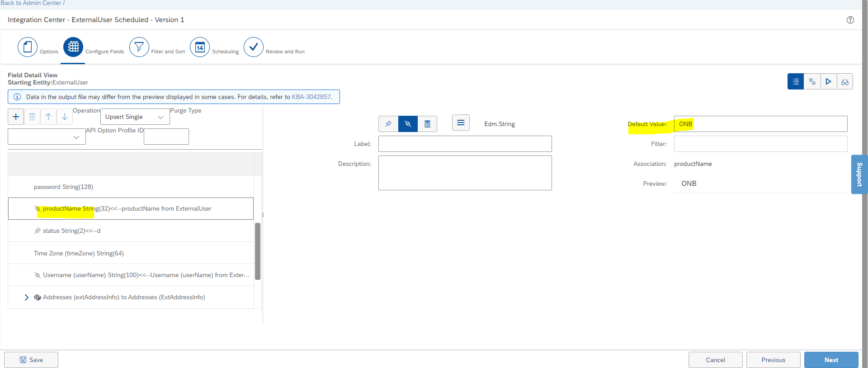Expand the Addresses (extAddressInfo) node
The width and height of the screenshot is (868, 368).
pyautogui.click(x=26, y=297)
